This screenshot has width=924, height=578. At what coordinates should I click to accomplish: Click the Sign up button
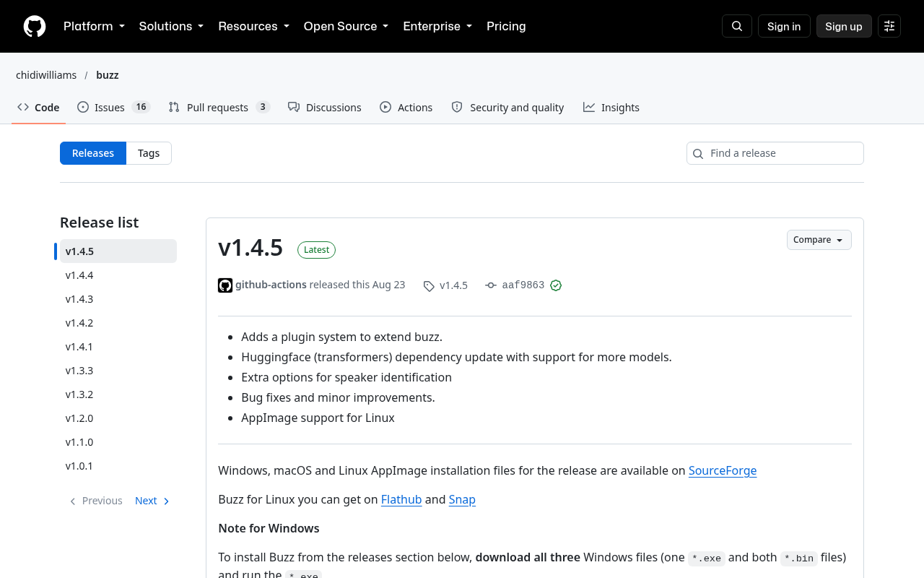pos(844,26)
